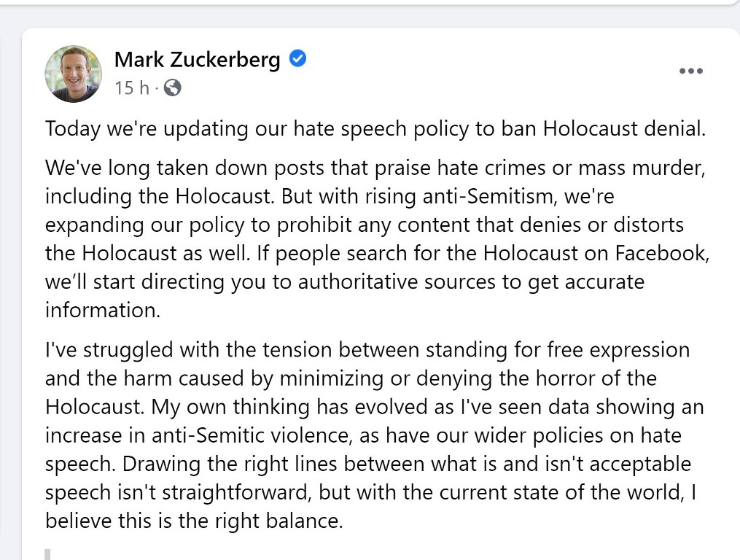Click the blue verified badge checkmark
This screenshot has height=560, width=740.
click(x=297, y=59)
